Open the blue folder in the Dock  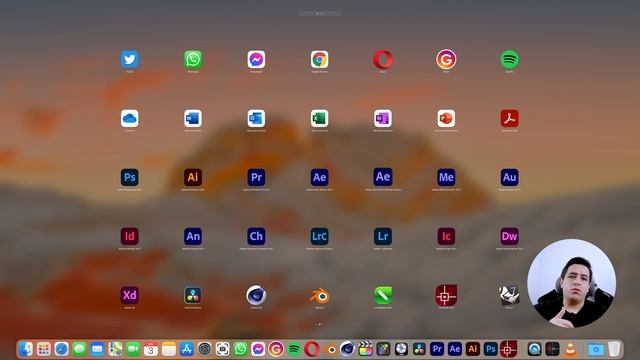[x=596, y=349]
